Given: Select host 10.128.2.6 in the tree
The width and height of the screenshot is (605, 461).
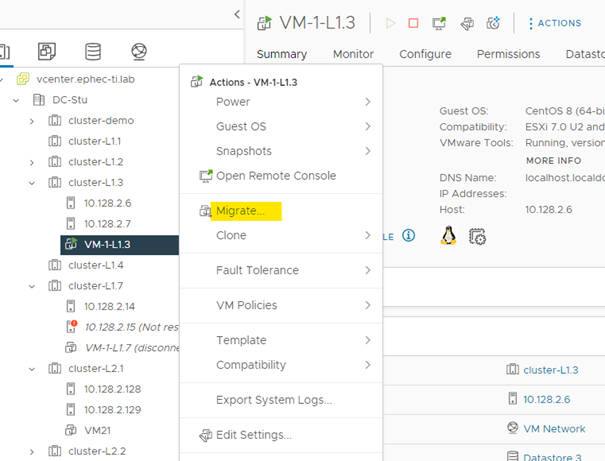Looking at the screenshot, I should coord(108,203).
